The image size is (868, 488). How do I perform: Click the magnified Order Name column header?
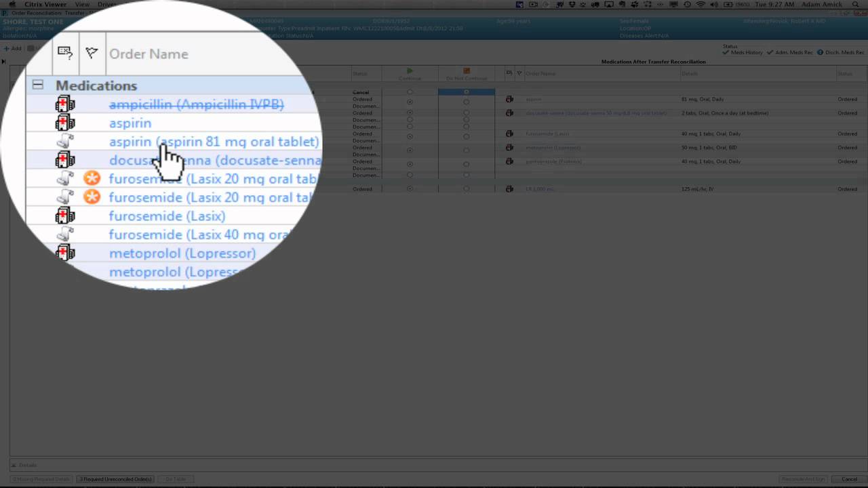149,54
